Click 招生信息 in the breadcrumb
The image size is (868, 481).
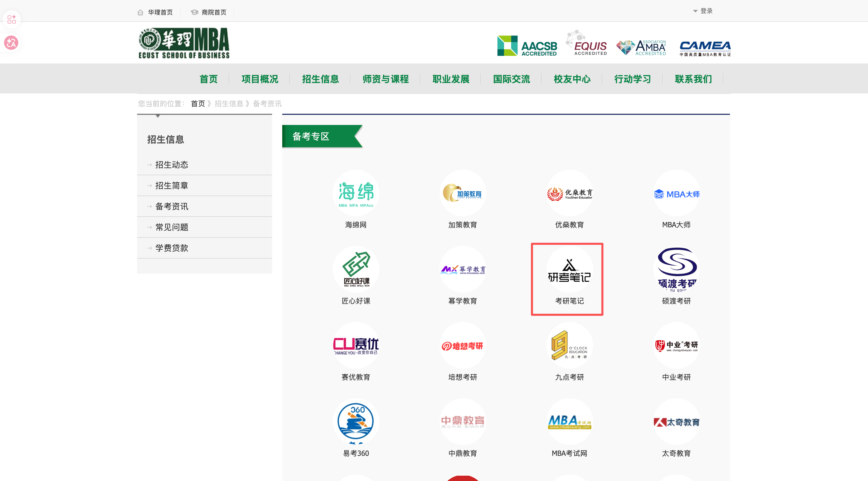[x=229, y=103]
